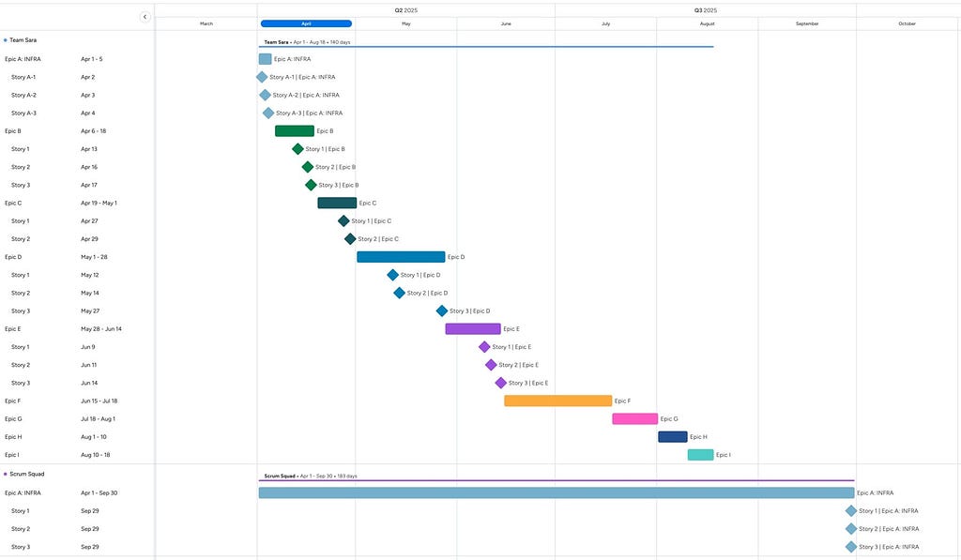Select Epic G row in task list
Screen dimensions: 961x560
pos(77,419)
